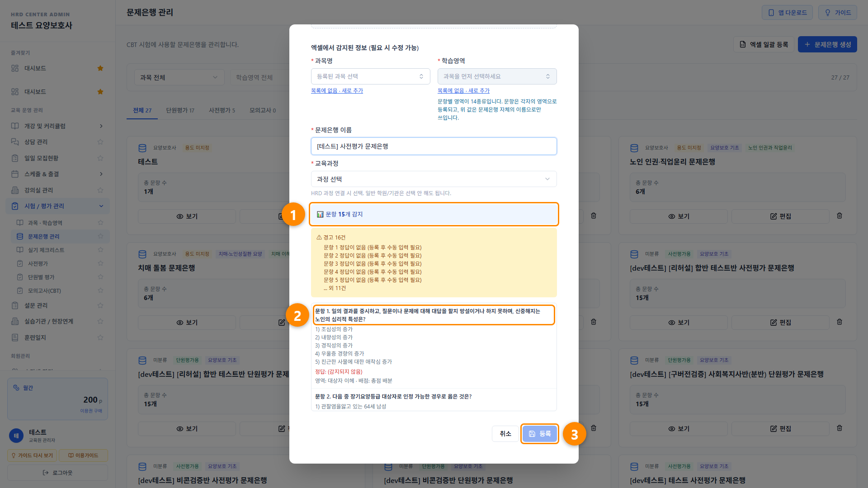
Task: Click the 문제은행 생성 button
Action: pos(827,44)
